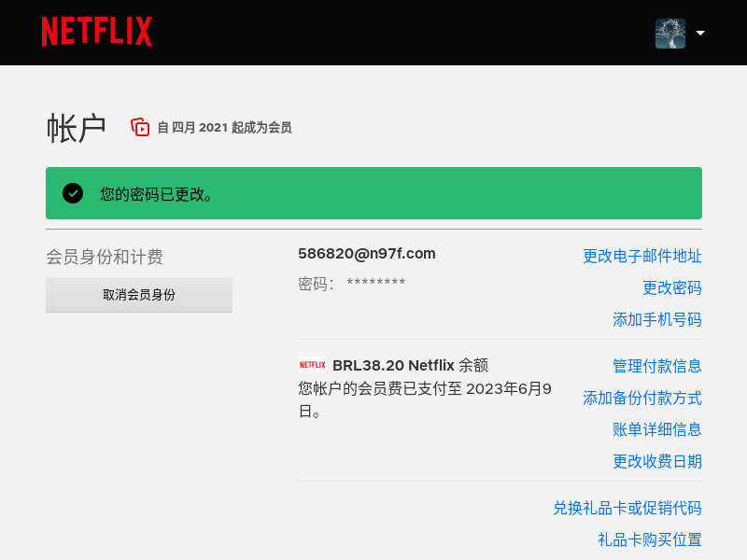Open the 添加备份付款方式 link
Image resolution: width=747 pixels, height=560 pixels.
click(642, 399)
